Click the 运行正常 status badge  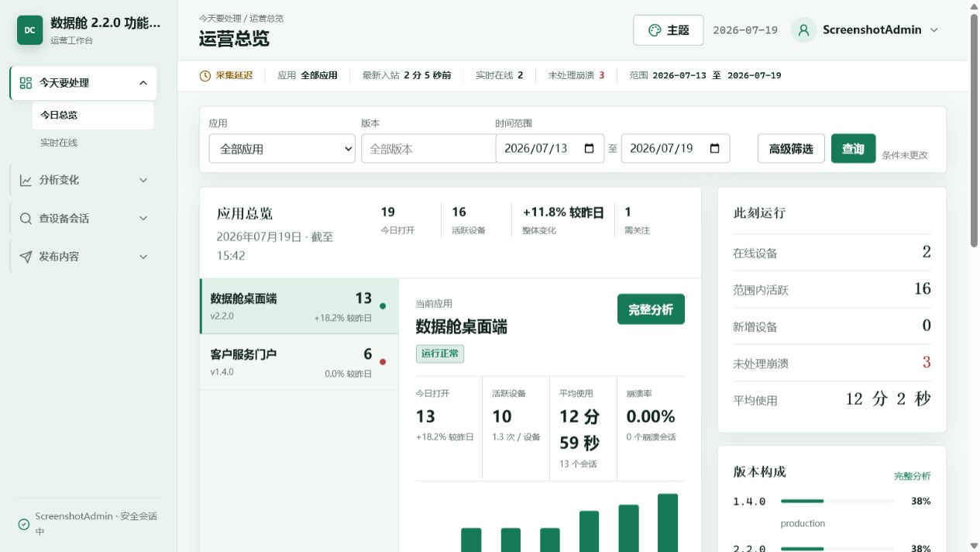click(440, 354)
